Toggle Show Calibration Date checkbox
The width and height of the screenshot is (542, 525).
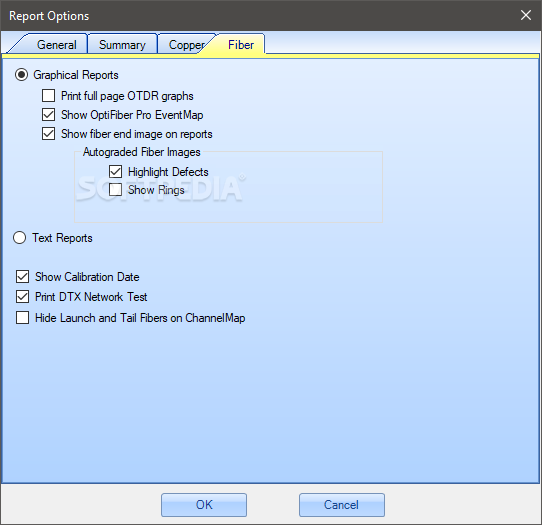pos(22,276)
